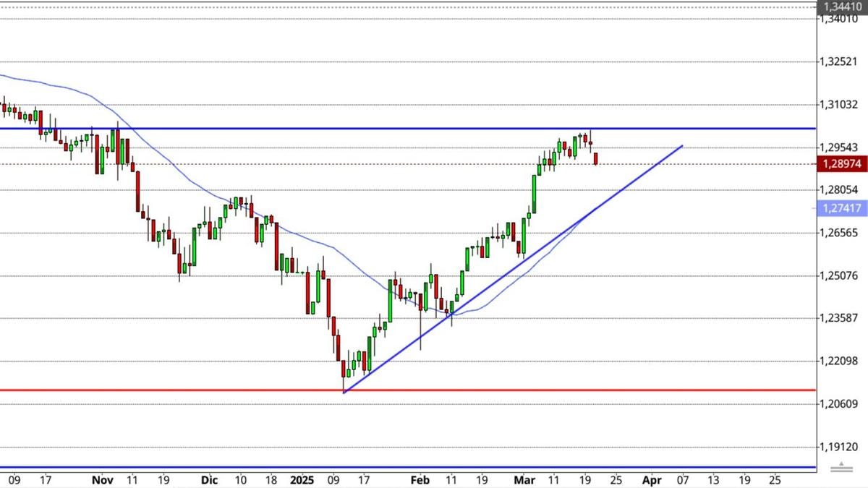Click the gray top price tag 1,34410
Viewport: 868px width, 488px height.
[843, 7]
